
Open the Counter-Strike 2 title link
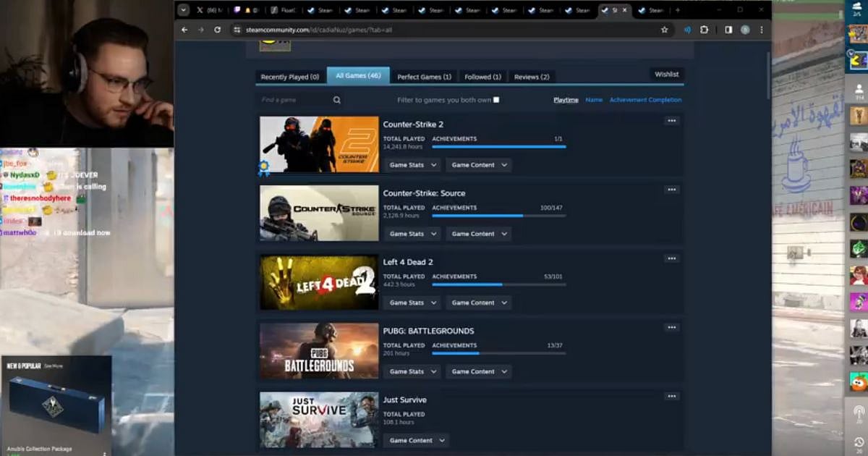pos(413,124)
